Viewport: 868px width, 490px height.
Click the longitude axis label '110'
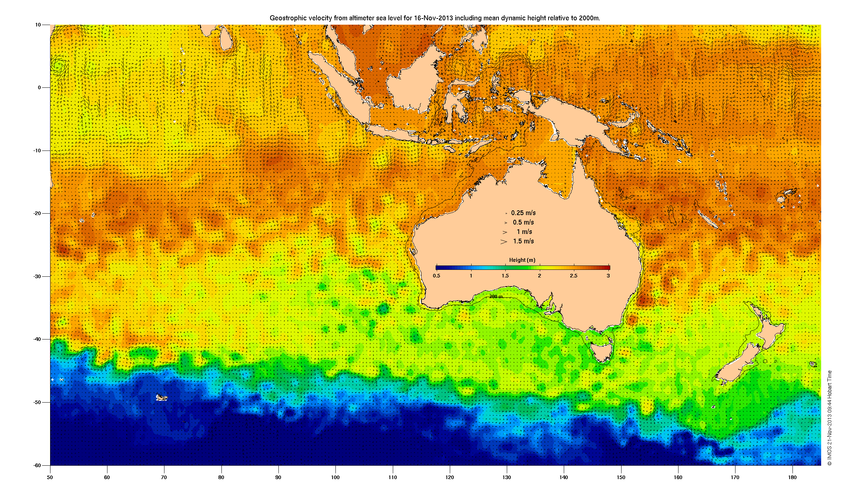[x=392, y=477]
